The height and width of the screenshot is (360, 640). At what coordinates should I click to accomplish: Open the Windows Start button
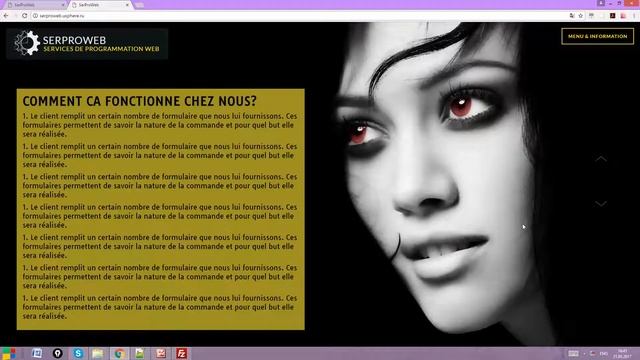pyautogui.click(x=9, y=353)
